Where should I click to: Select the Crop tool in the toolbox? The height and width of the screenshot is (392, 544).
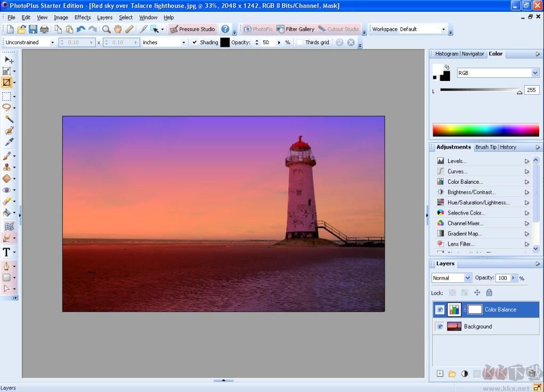7,83
